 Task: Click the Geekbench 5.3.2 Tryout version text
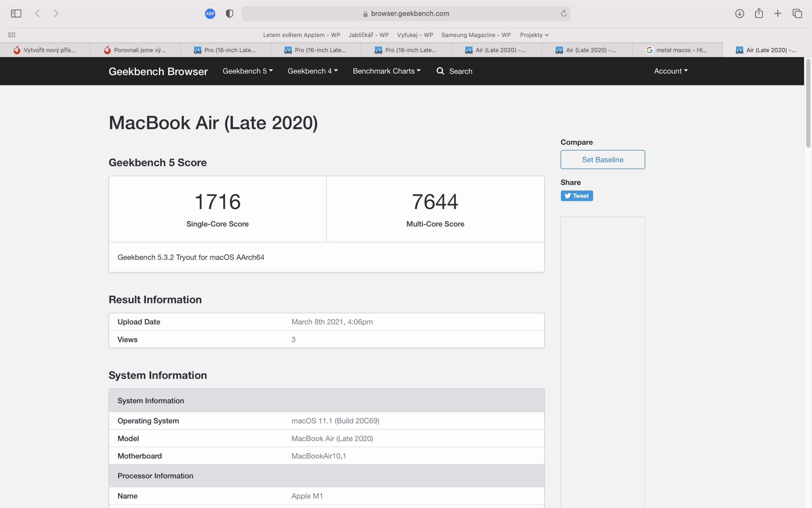point(191,257)
